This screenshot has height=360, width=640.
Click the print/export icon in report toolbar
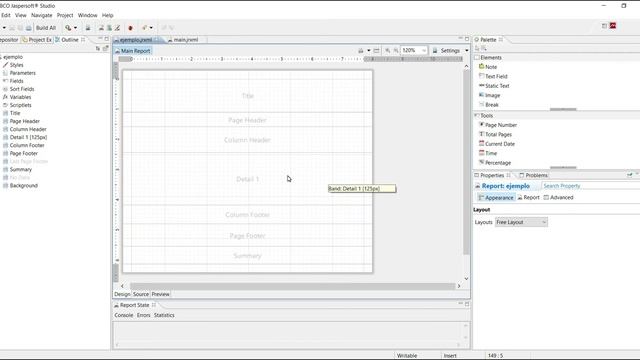click(361, 51)
